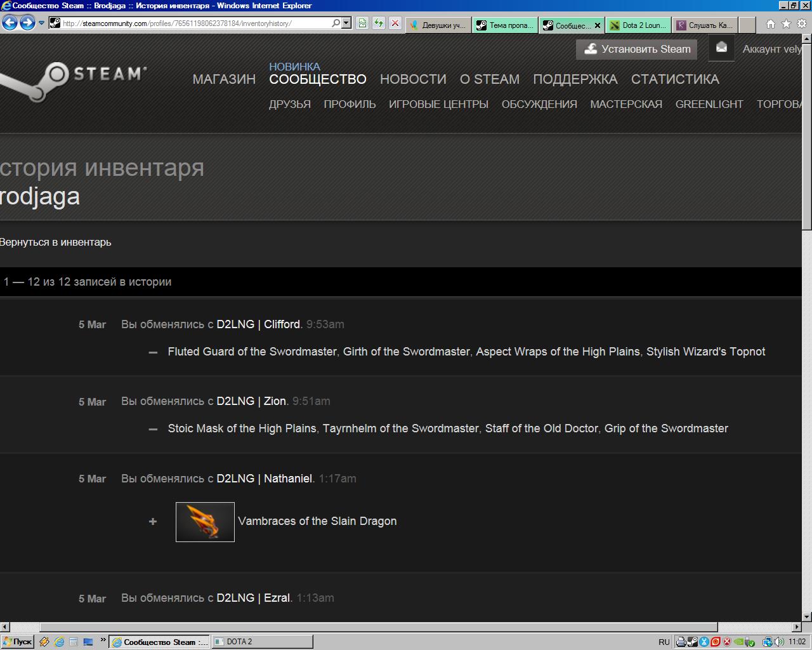812x650 pixels.
Task: Click the 'Vambraces of the Slain Dragon' text
Action: 317,521
